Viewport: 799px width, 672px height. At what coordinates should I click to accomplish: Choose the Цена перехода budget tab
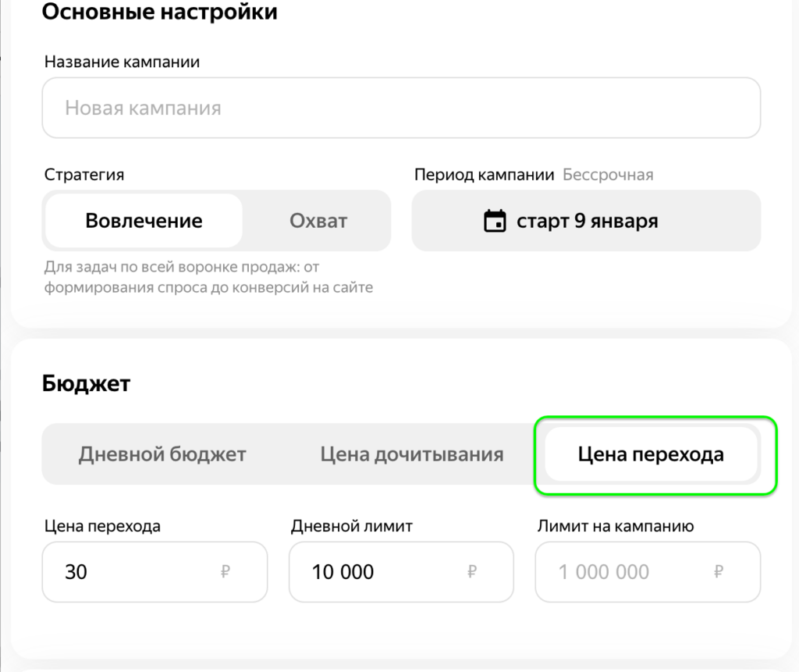click(x=651, y=454)
